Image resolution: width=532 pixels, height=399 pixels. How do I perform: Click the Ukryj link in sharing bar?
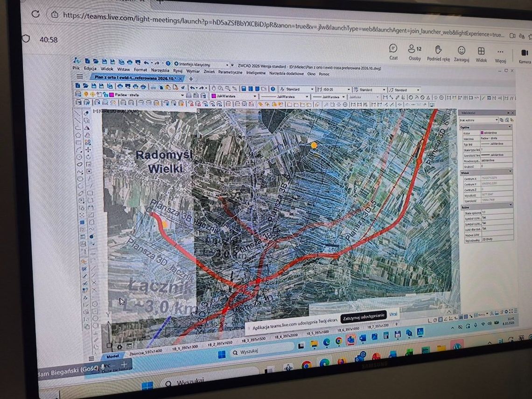click(393, 314)
